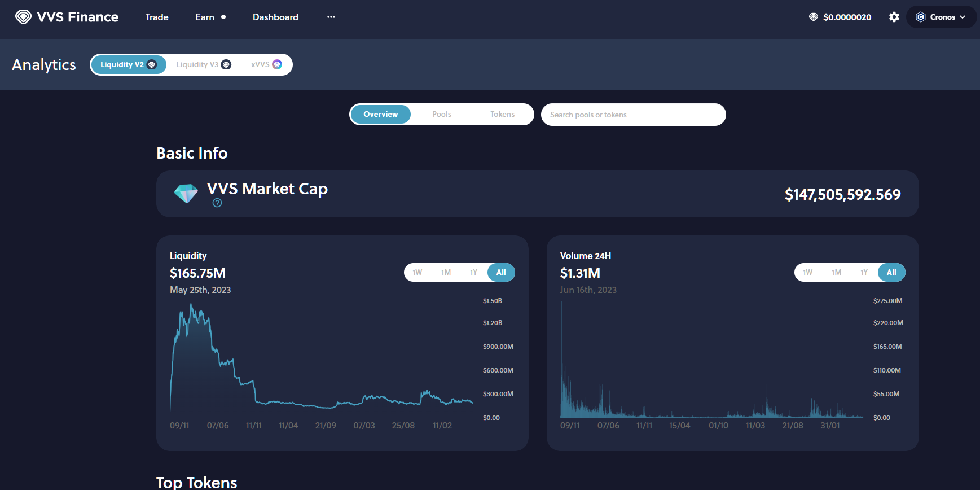This screenshot has height=490, width=980.
Task: Set Volume 24H chart range to All
Action: (891, 272)
